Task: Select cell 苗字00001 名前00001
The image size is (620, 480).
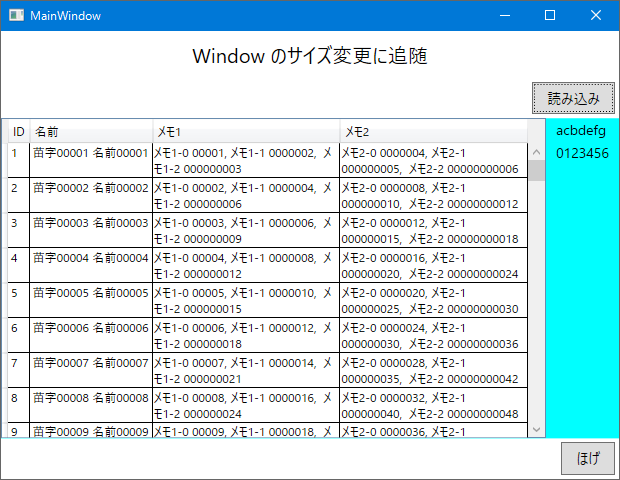Action: point(91,161)
